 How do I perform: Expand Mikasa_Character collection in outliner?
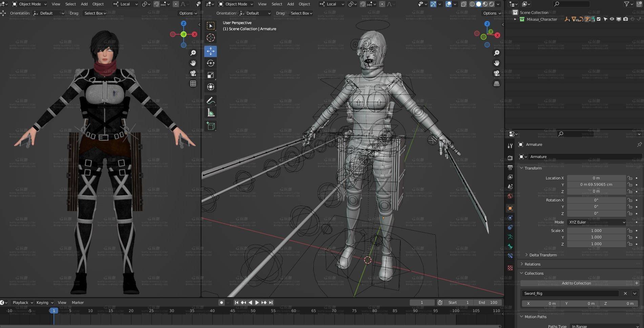pos(515,19)
